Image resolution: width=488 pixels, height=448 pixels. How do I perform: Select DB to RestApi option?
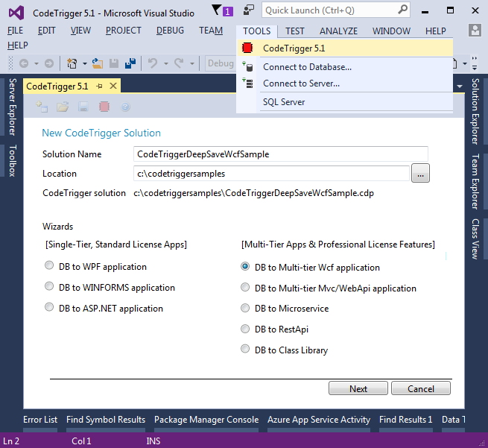245,329
